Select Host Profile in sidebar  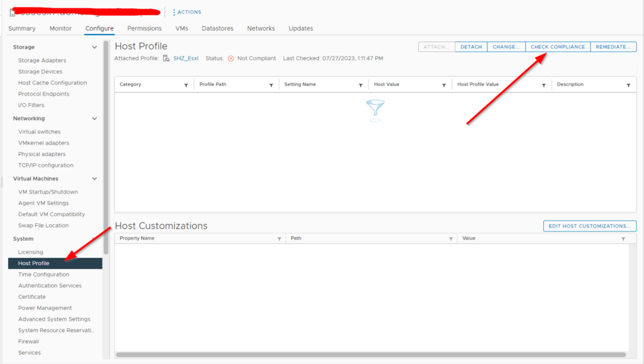55,263
